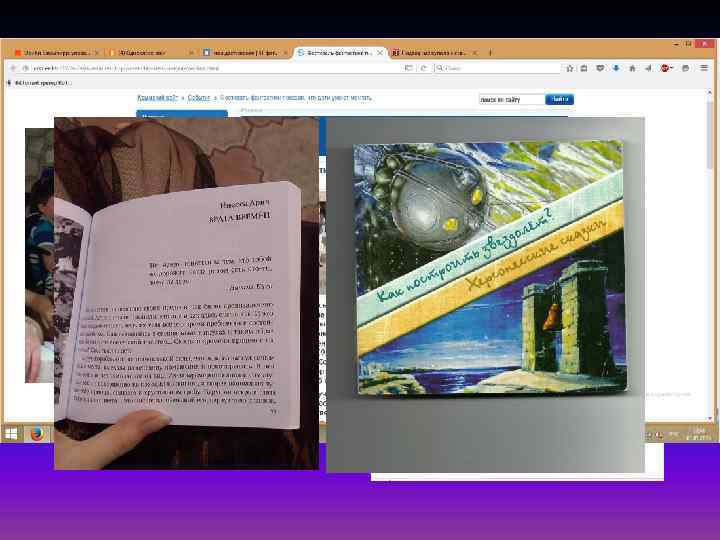This screenshot has height=540, width=720.
Task: Click the blue sidebar menu header
Action: point(182,114)
